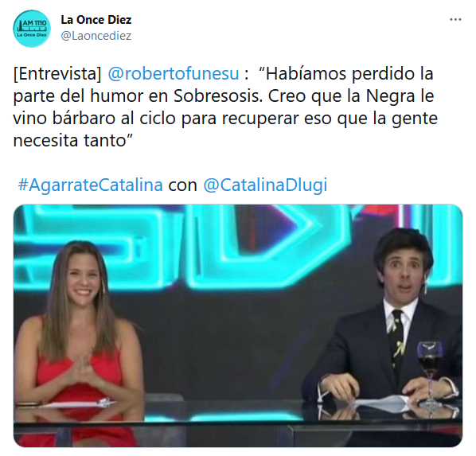Screen dimensions: 476x456
Task: Visit the @CatalinaDlugi profile mention
Action: [265, 185]
